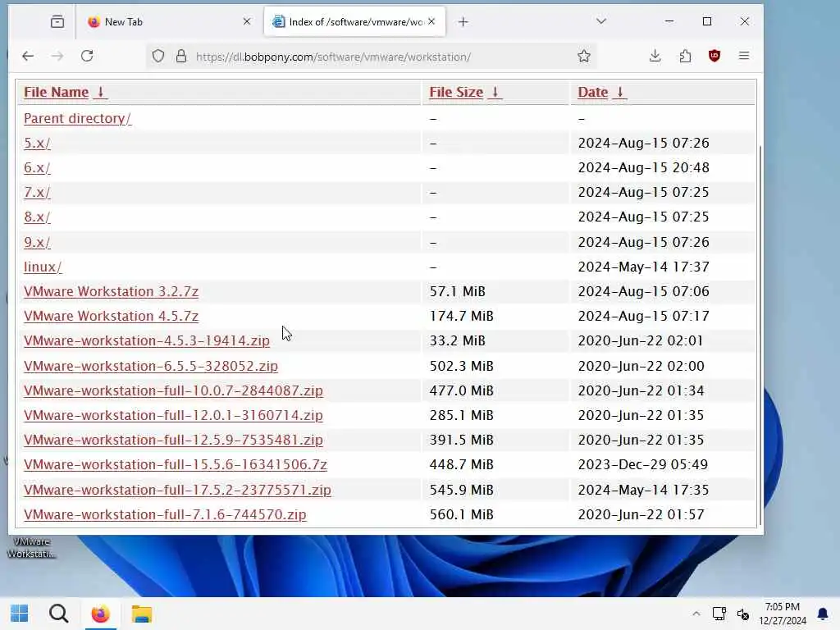Click descending arrow next to File Size

495,92
